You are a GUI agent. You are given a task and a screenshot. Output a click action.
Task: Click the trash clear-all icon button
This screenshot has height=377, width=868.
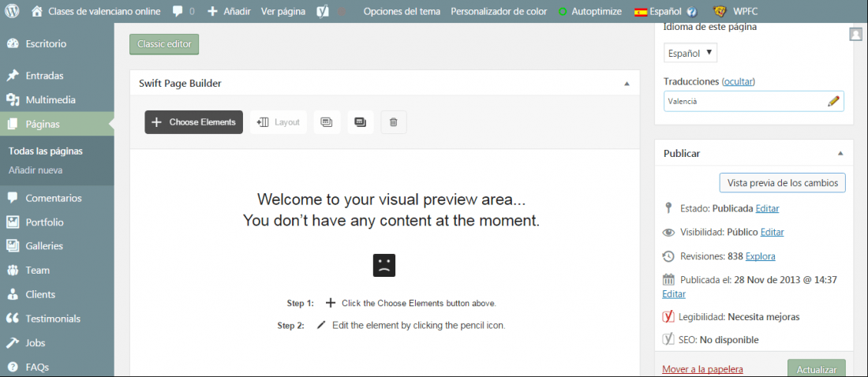pyautogui.click(x=394, y=122)
